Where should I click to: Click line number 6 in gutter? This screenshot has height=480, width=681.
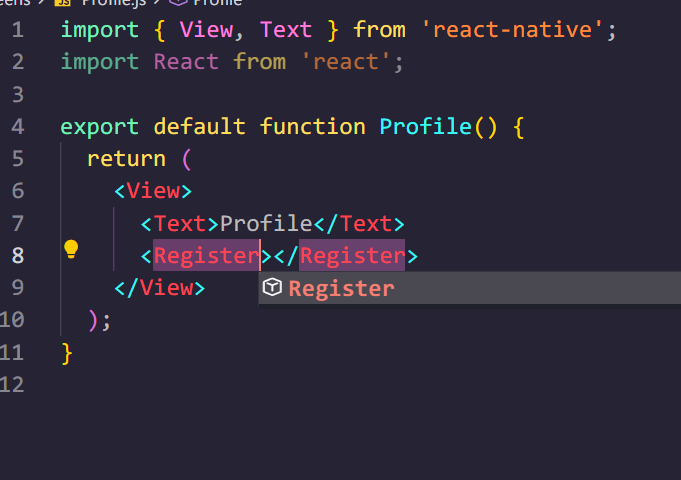(18, 191)
